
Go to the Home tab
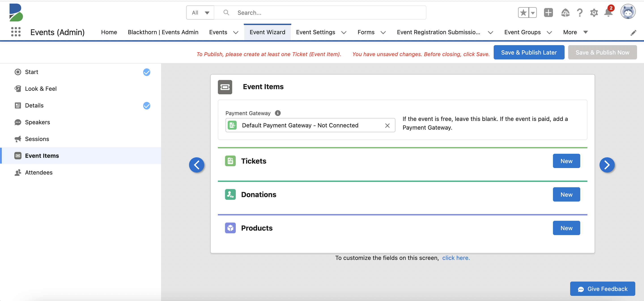[x=109, y=32]
